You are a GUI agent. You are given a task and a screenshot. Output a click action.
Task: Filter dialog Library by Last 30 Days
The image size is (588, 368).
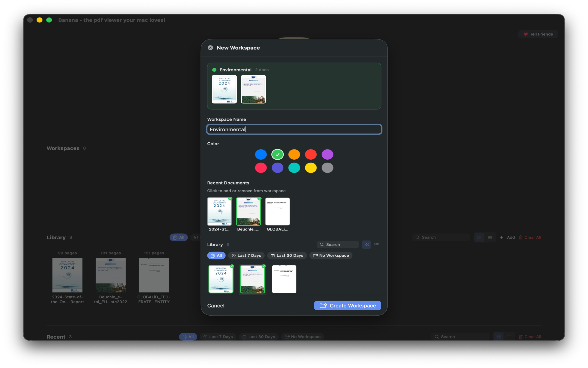pos(287,255)
